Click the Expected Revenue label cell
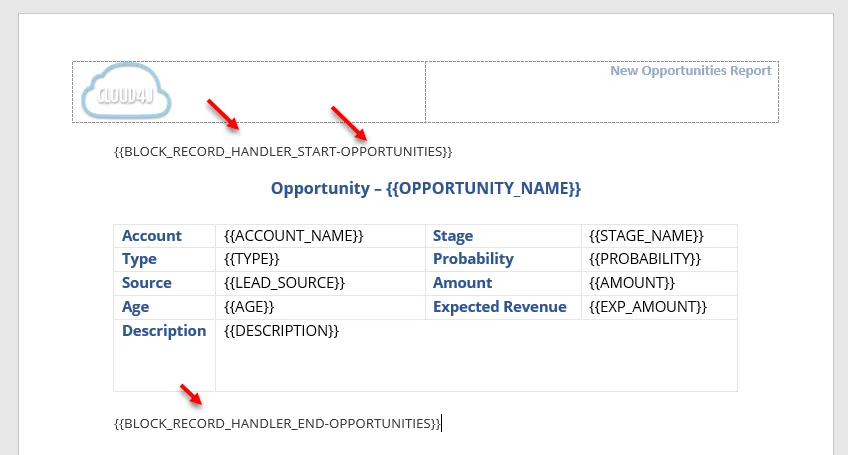848x455 pixels. pos(504,307)
